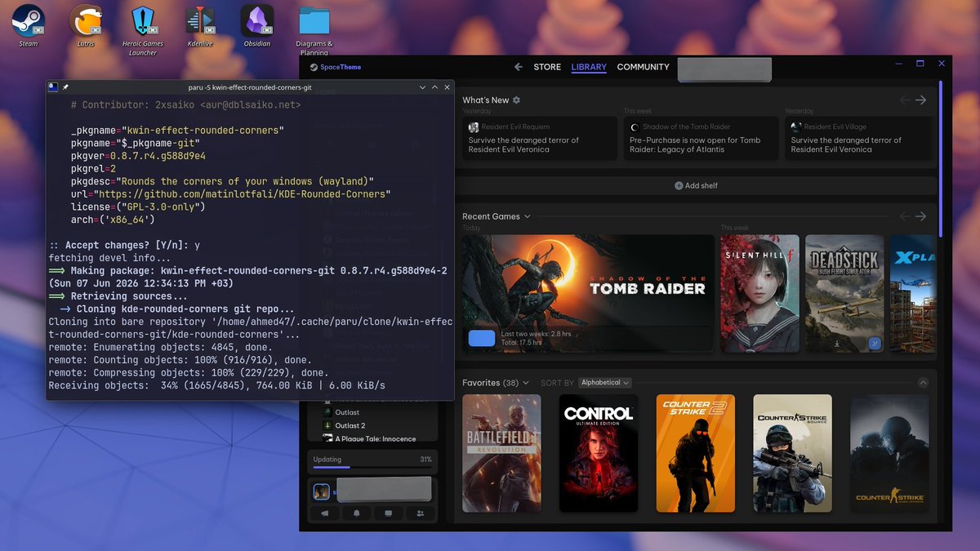The image size is (980, 551).
Task: Switch to the LIBRARY tab
Action: [x=589, y=67]
